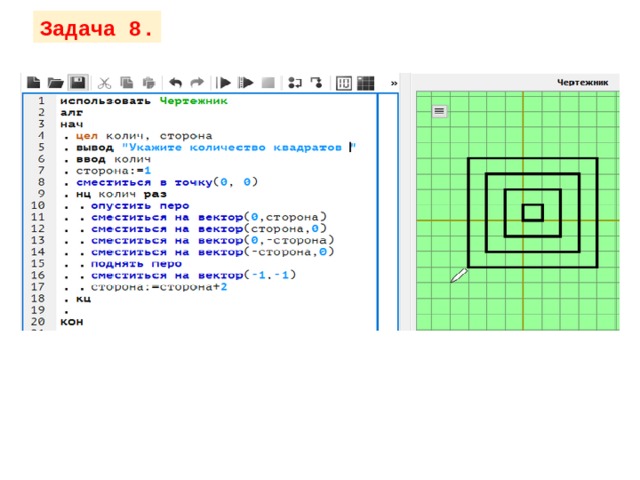This screenshot has height=480, width=640.
Task: Stop program execution
Action: 268,83
